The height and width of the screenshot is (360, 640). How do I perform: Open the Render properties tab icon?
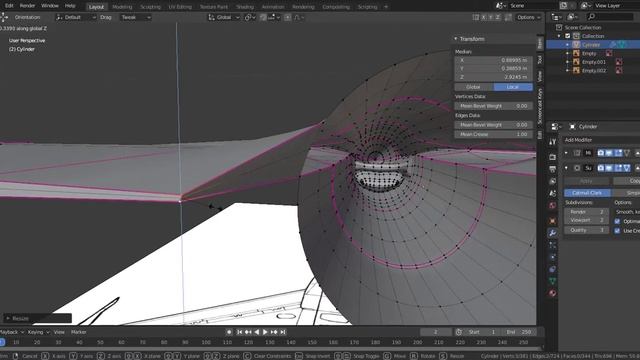(552, 157)
